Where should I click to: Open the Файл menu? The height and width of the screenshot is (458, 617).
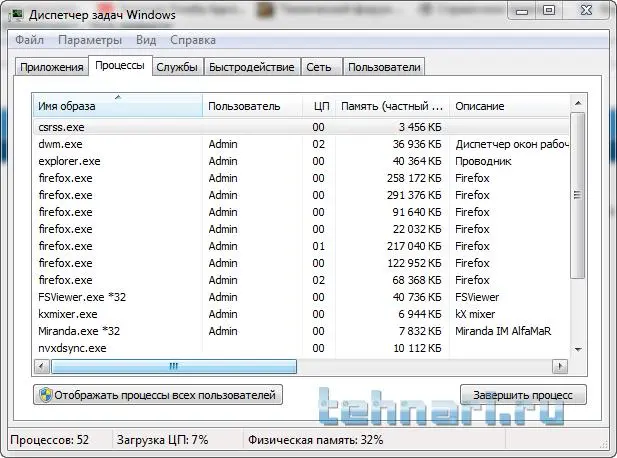point(30,40)
